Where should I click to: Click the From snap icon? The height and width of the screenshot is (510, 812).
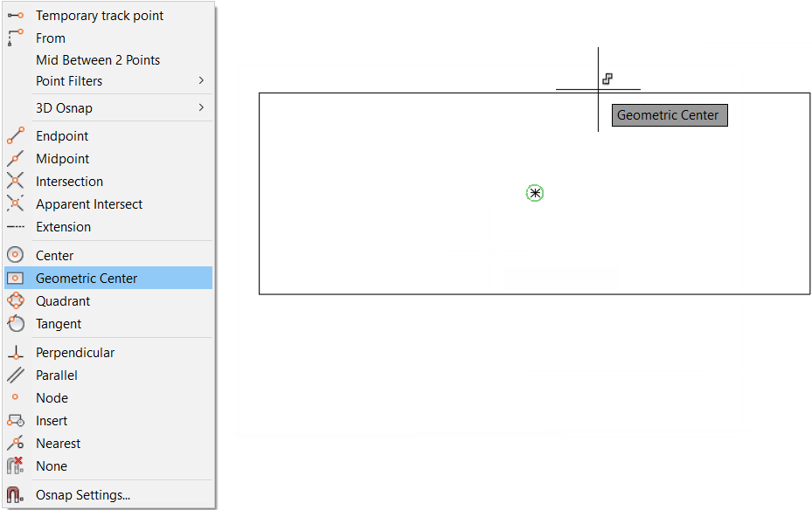tap(16, 38)
